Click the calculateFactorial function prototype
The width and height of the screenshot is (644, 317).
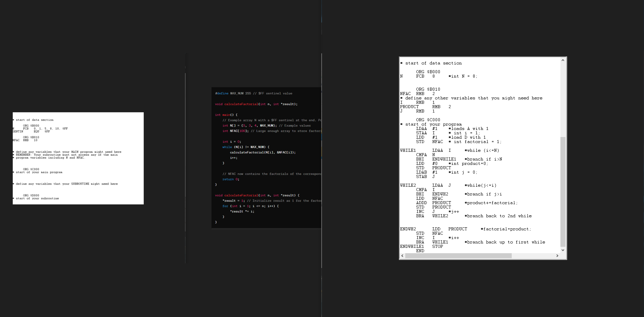click(x=255, y=104)
